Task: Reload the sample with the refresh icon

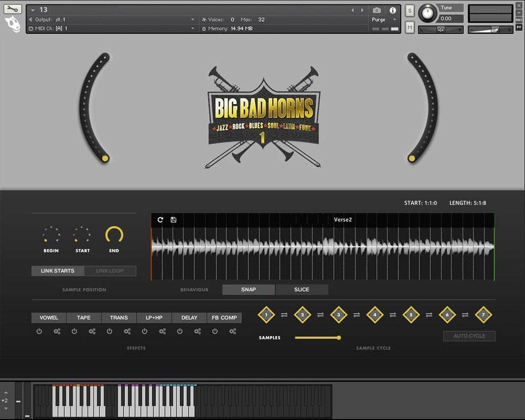Action: click(x=160, y=220)
